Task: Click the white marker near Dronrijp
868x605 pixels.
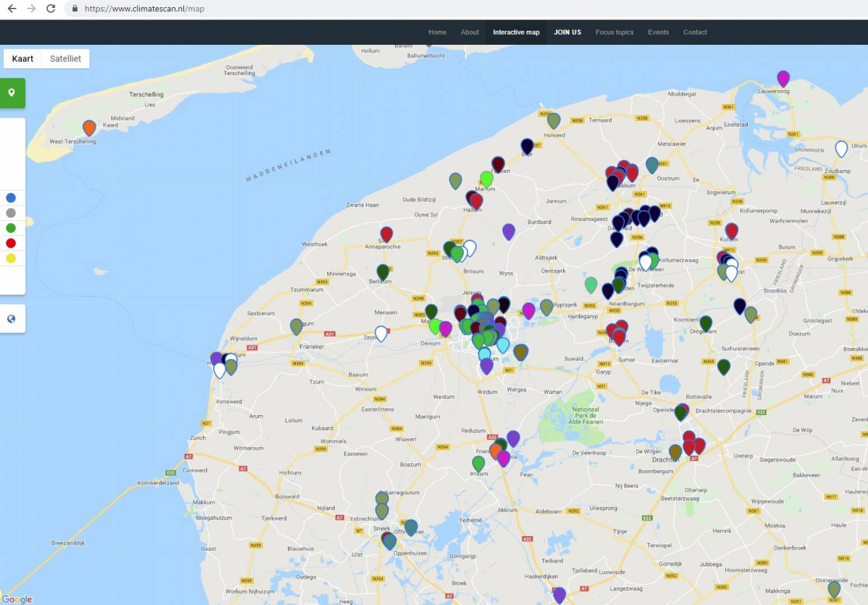Action: [x=381, y=333]
